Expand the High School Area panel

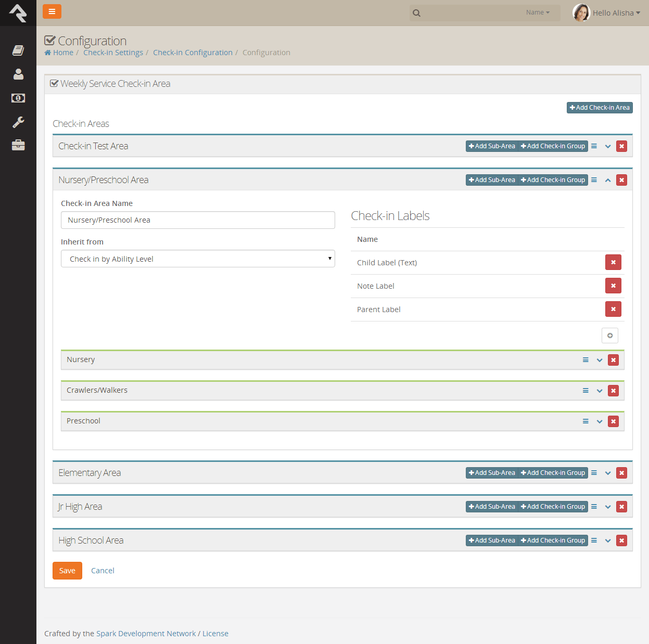pyautogui.click(x=608, y=541)
